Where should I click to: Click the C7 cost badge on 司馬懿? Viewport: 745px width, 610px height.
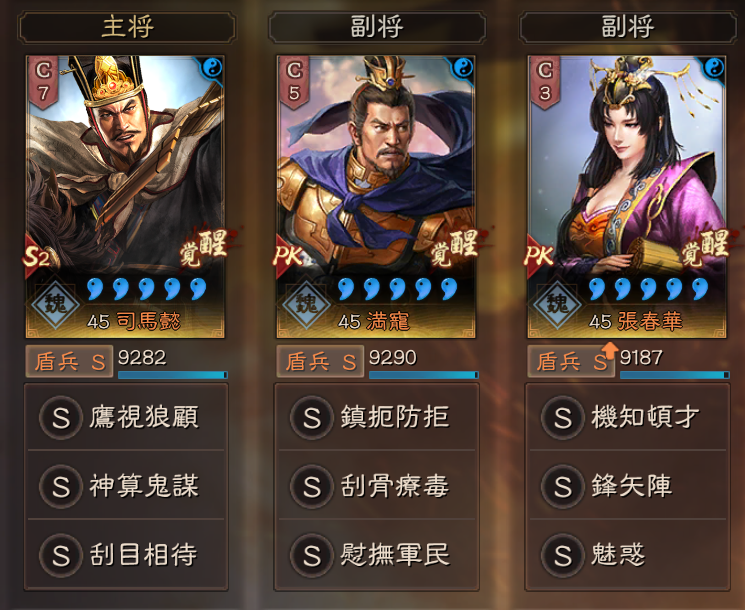click(x=44, y=82)
